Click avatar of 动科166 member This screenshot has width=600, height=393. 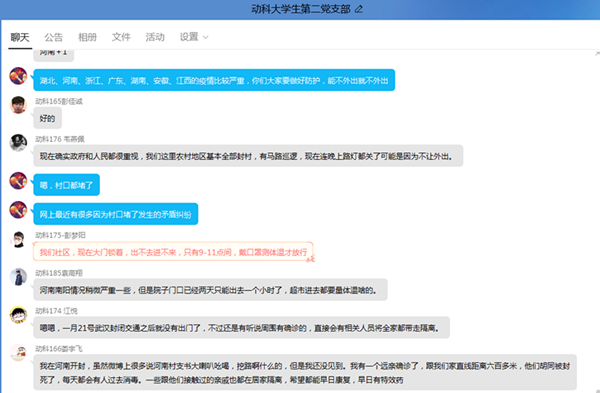tap(18, 352)
